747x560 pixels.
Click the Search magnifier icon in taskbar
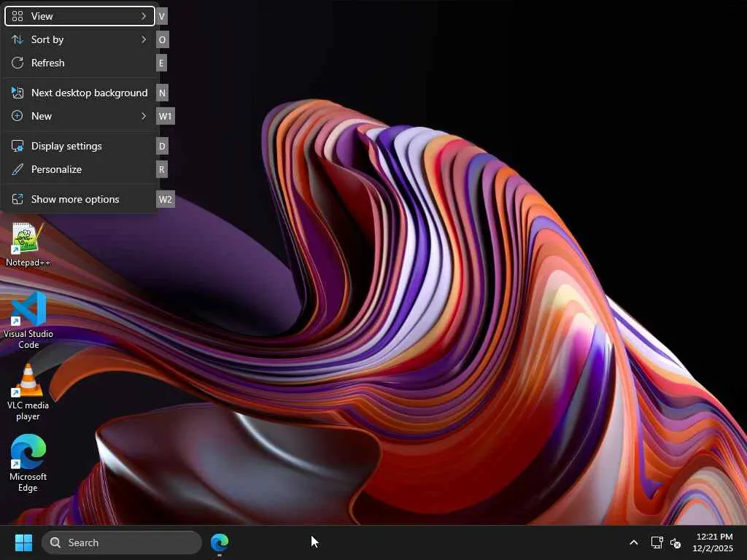tap(55, 542)
